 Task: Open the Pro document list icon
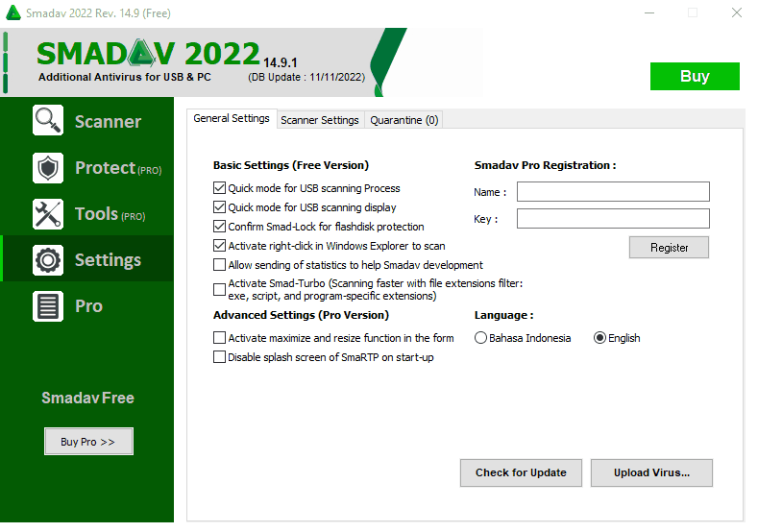tap(48, 306)
